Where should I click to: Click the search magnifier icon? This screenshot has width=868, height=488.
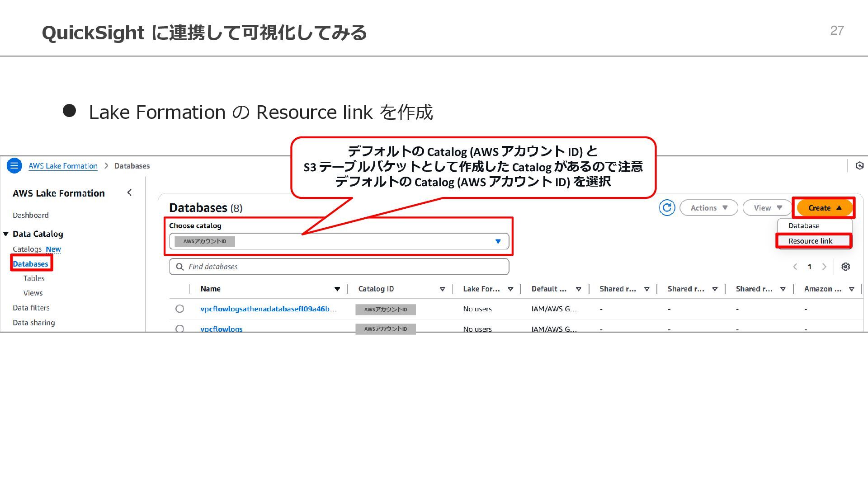(x=179, y=267)
